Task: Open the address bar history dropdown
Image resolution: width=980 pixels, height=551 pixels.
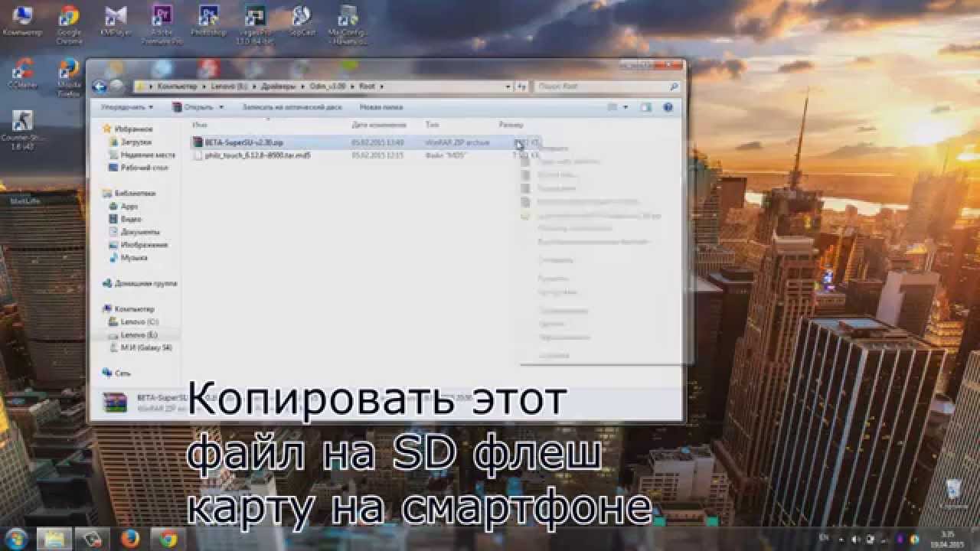Action: coord(508,87)
